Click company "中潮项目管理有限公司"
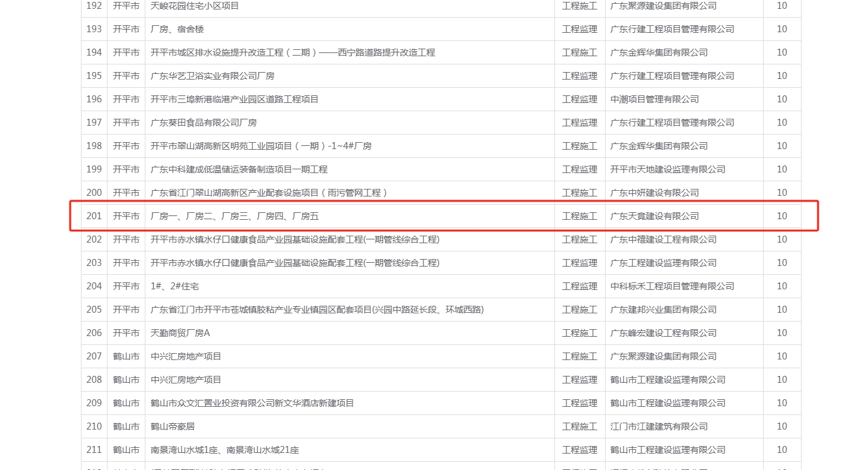 tap(654, 99)
